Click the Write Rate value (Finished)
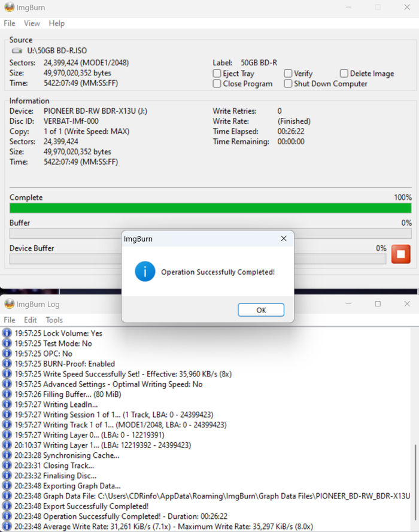The height and width of the screenshot is (532, 419). 294,121
